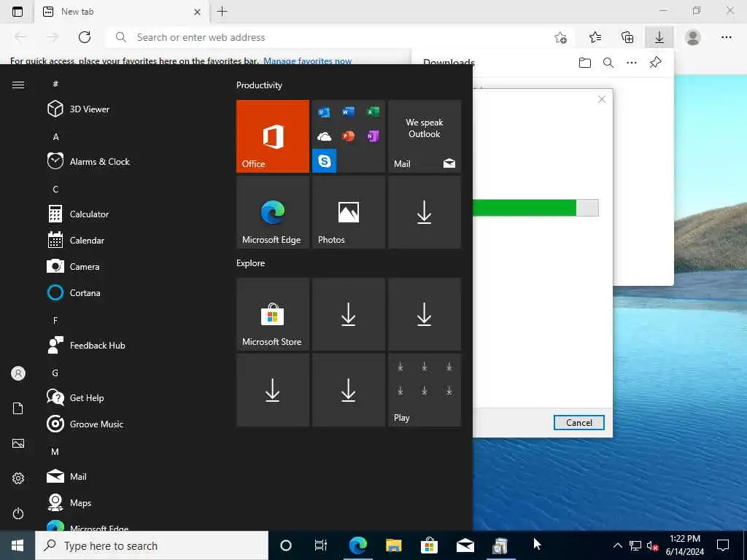Click the Office tile

(273, 136)
